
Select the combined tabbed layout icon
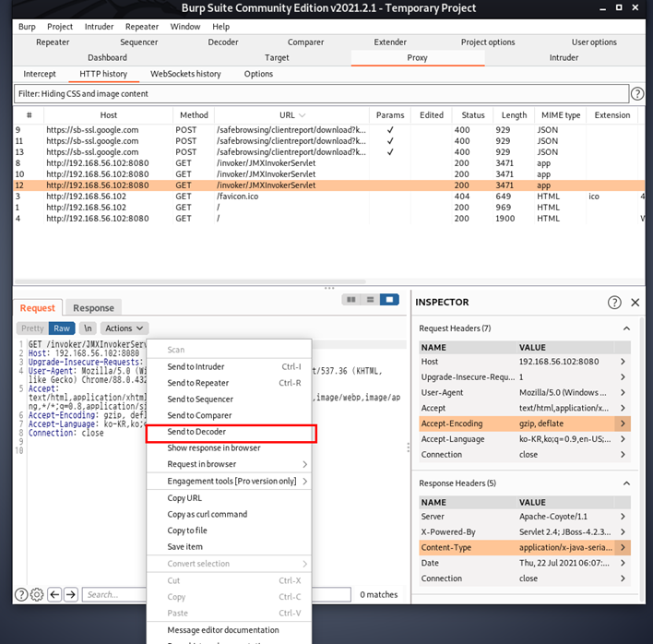pyautogui.click(x=389, y=300)
